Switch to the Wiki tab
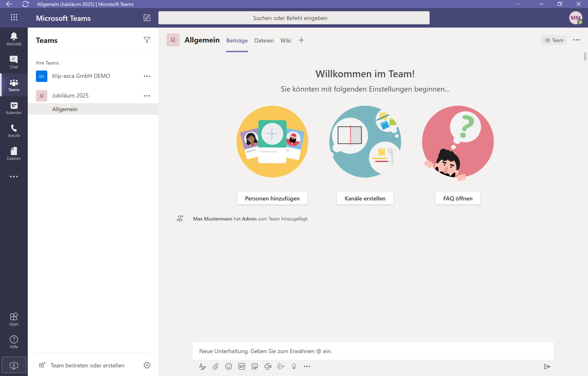 pos(285,41)
